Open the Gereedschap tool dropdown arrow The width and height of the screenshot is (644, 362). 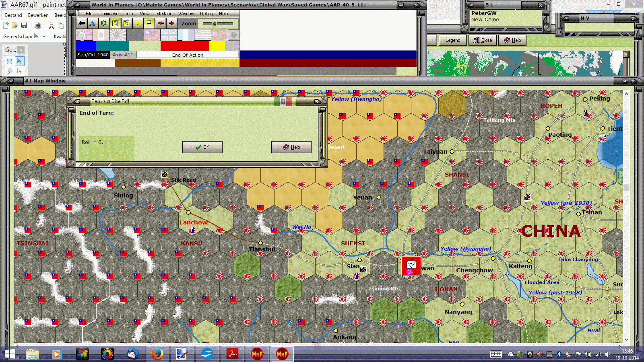pyautogui.click(x=44, y=37)
